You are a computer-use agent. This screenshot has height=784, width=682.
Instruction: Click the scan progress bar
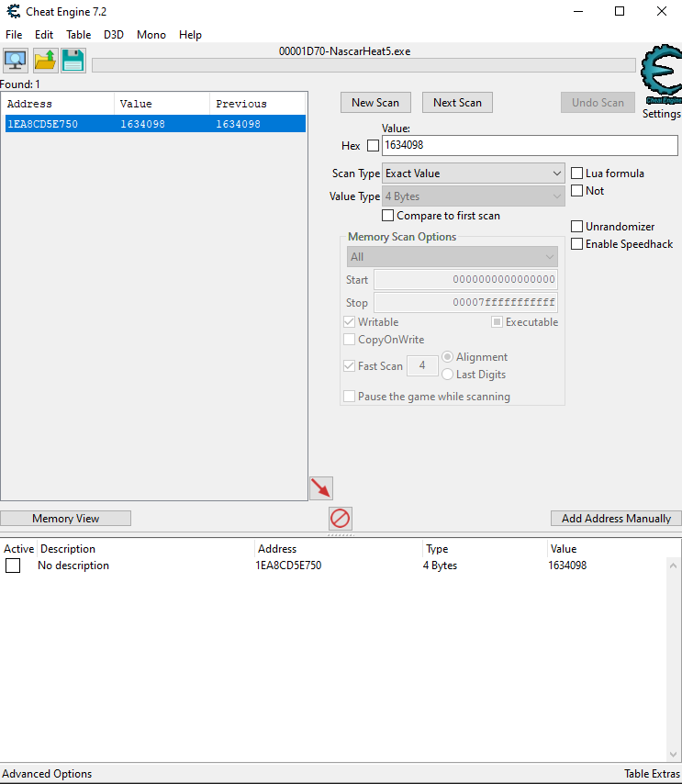coord(363,65)
